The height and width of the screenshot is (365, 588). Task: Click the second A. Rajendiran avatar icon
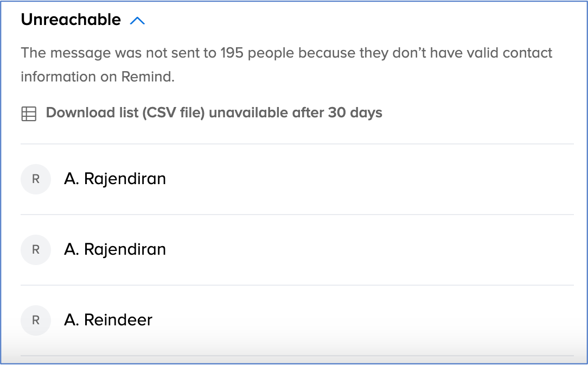pos(36,249)
